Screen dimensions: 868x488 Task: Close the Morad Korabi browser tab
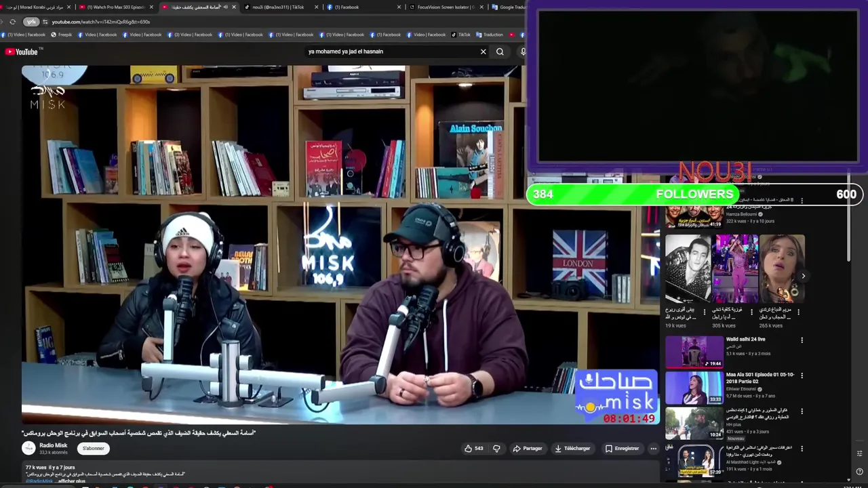click(x=68, y=7)
